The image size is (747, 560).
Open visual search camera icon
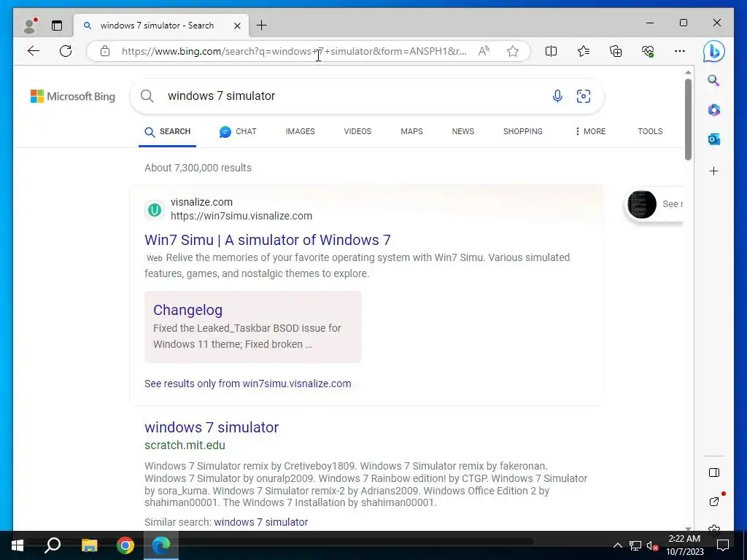(x=583, y=96)
